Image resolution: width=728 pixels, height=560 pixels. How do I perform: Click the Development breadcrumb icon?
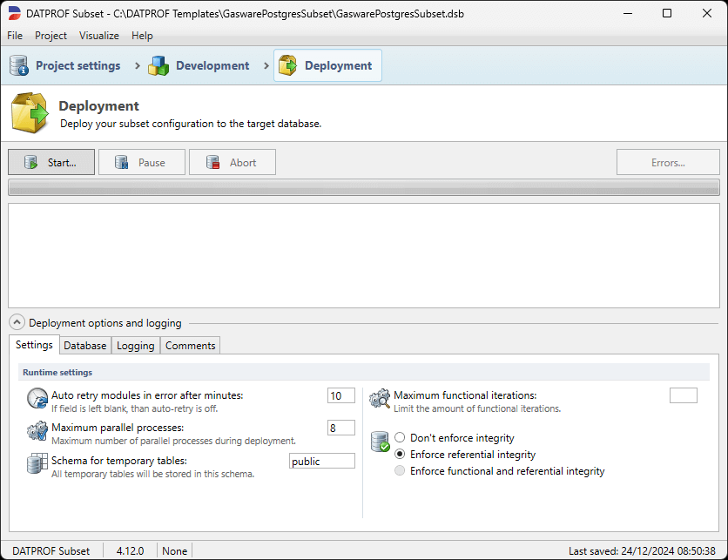pos(159,65)
